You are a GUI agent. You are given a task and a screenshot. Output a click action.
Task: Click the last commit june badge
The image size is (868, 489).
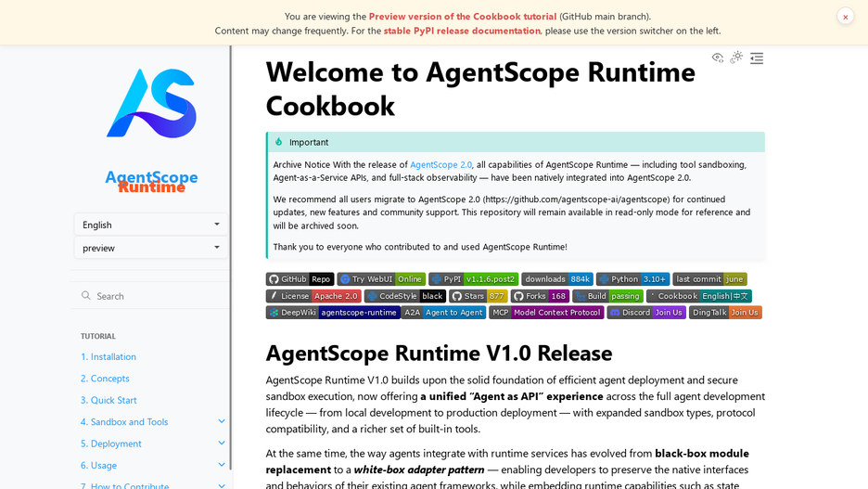click(709, 279)
